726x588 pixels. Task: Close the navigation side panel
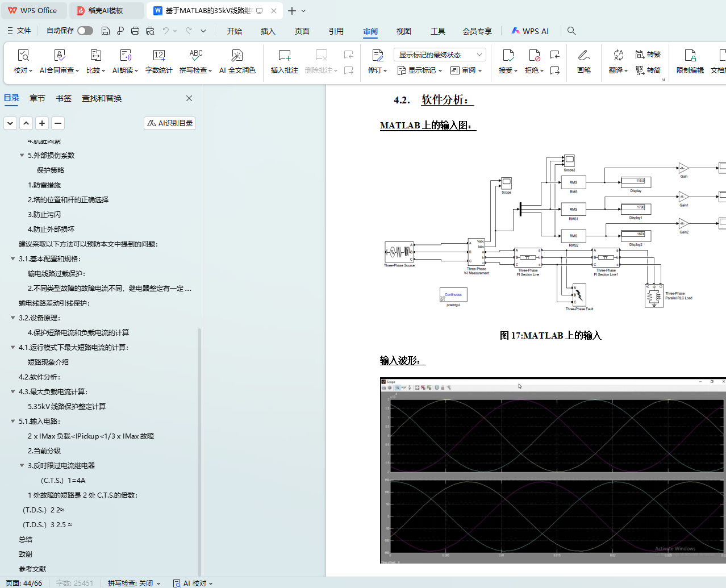[189, 98]
